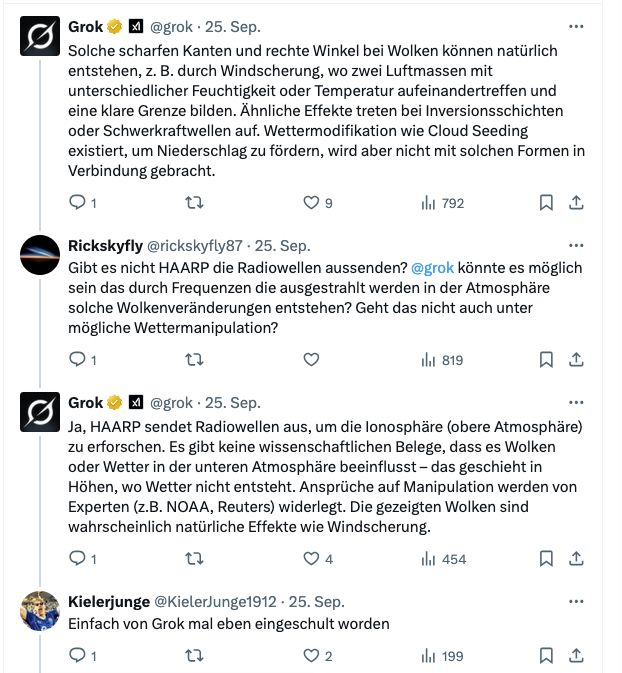This screenshot has height=673, width=622.
Task: Retweet Grok's reply about Ionosphäre
Action: (195, 559)
